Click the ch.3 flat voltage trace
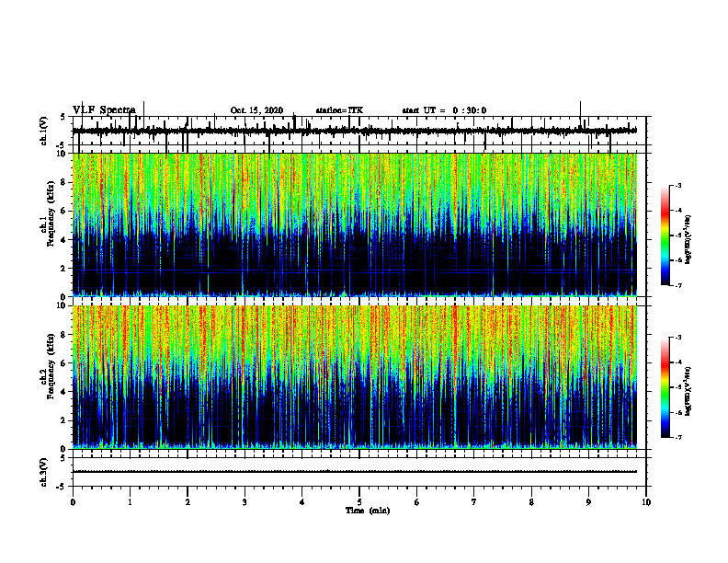 [355, 472]
